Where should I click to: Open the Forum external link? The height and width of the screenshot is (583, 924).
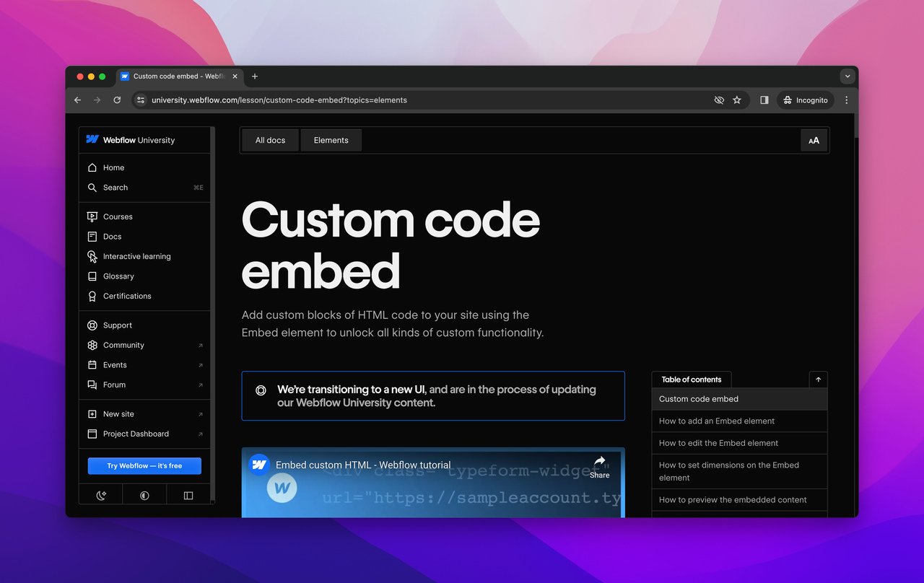144,385
